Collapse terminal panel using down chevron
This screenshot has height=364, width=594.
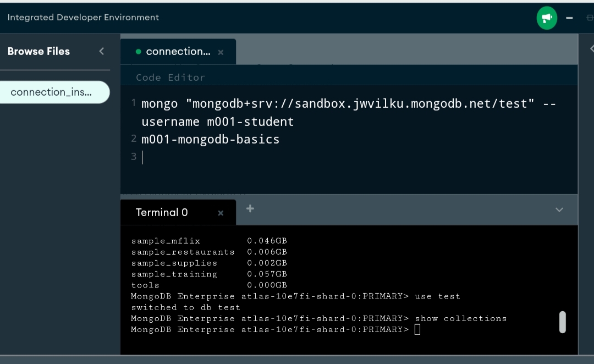559,210
